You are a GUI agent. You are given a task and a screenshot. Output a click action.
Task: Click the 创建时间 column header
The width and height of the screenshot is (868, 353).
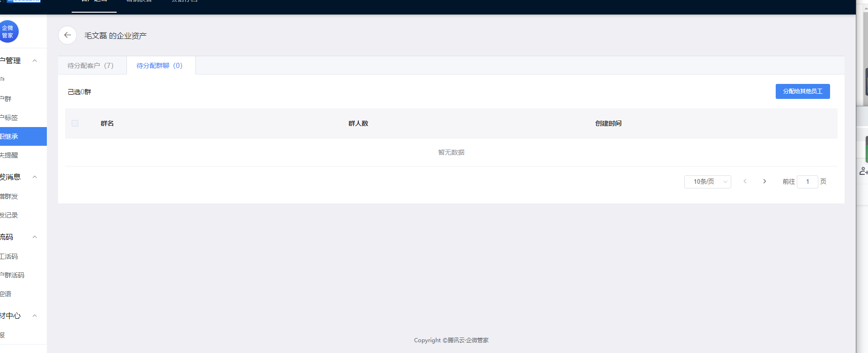point(608,123)
